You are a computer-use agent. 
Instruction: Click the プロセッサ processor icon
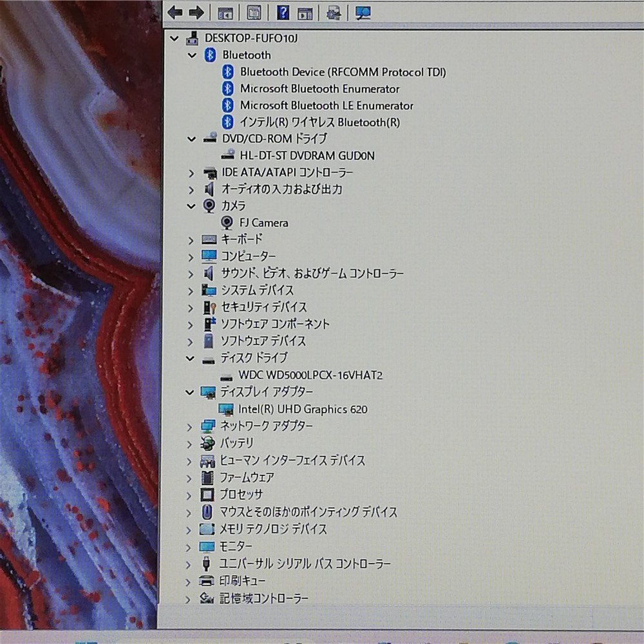[x=207, y=495]
